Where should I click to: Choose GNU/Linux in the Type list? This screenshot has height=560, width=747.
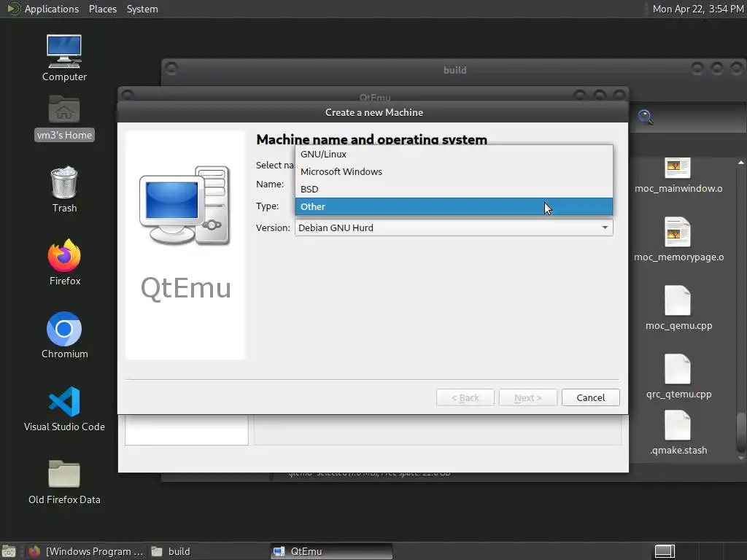click(454, 155)
